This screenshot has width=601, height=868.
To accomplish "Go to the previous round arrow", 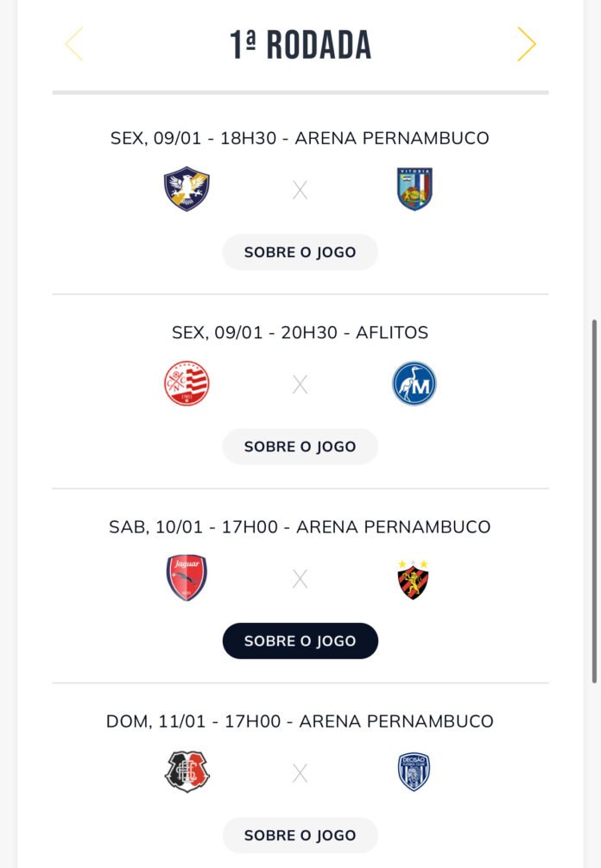I will pyautogui.click(x=75, y=44).
